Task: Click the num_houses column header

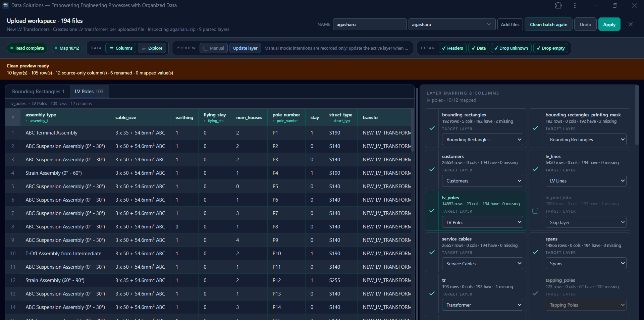Action: [249, 117]
